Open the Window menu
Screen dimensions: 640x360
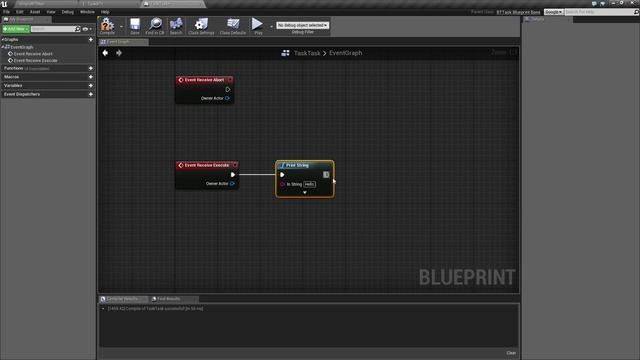click(87, 12)
